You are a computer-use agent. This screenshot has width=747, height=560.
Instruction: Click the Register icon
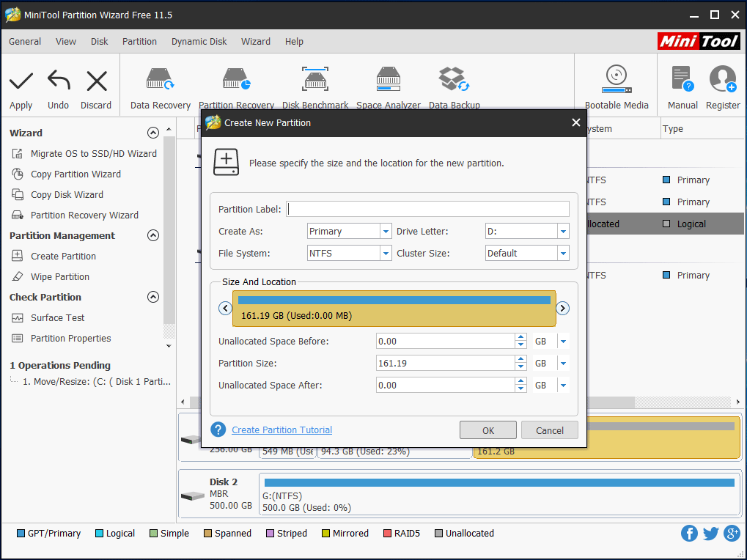[723, 79]
